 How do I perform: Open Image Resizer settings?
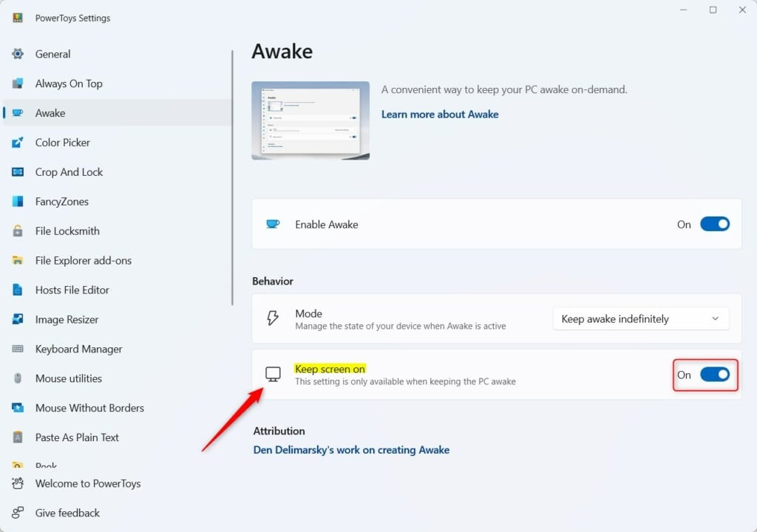[x=118, y=319]
